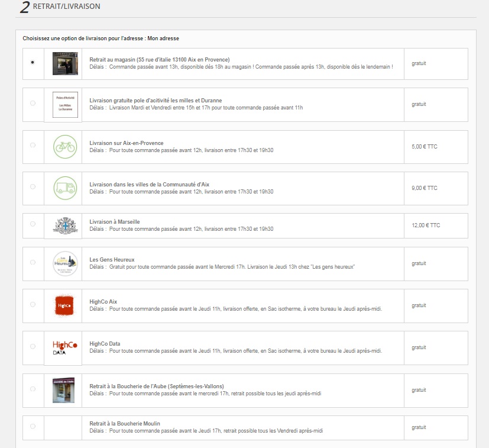Pick Livraison dans les villes de la Communauté d'Aix radio

tap(33, 186)
